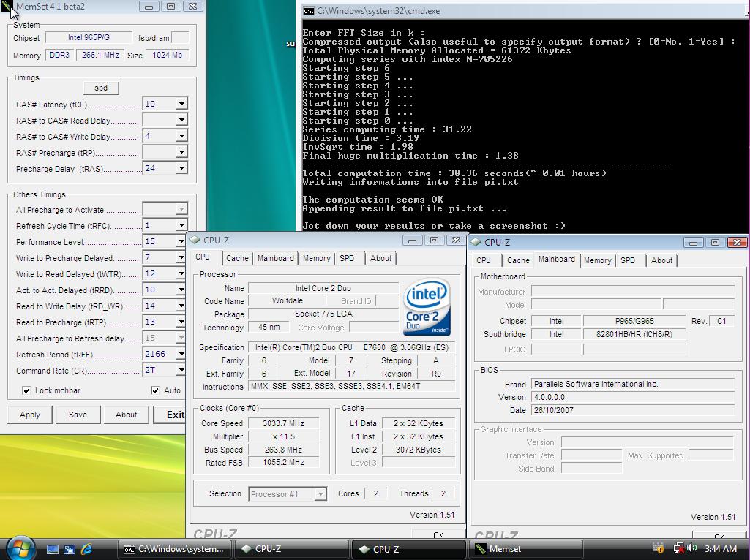Click left CPU-Z window title icon
750x560 pixels.
195,240
